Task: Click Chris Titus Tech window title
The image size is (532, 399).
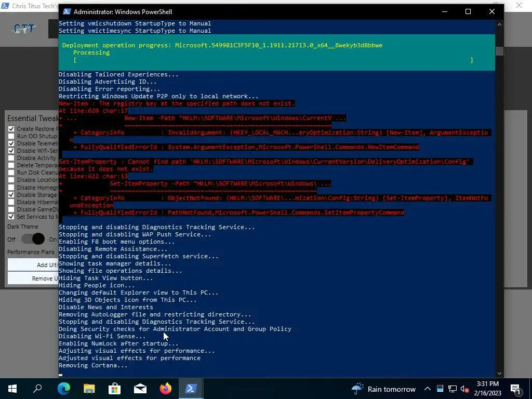Action: (34, 6)
